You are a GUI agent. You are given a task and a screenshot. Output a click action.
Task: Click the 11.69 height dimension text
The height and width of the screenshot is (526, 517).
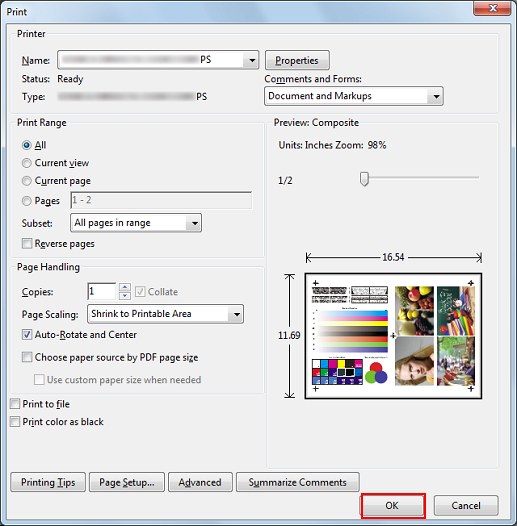(x=289, y=335)
